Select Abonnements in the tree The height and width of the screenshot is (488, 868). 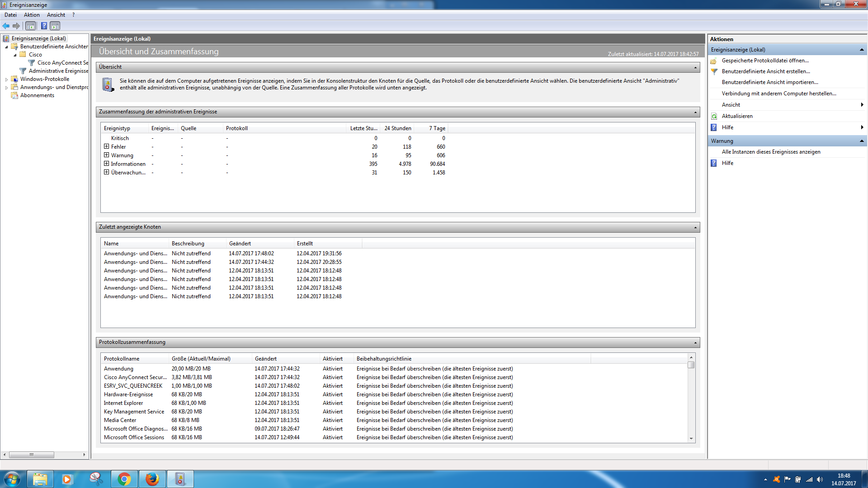click(37, 95)
